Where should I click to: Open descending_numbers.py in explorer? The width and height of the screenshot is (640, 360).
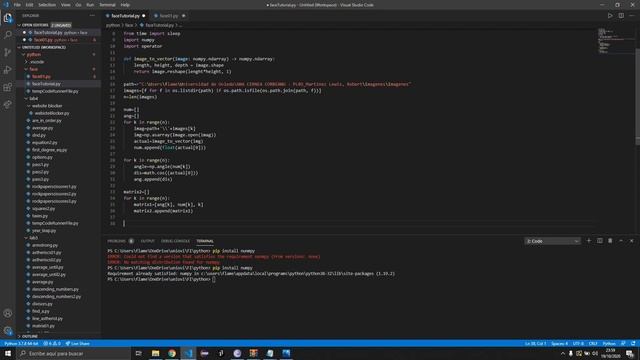click(x=55, y=289)
